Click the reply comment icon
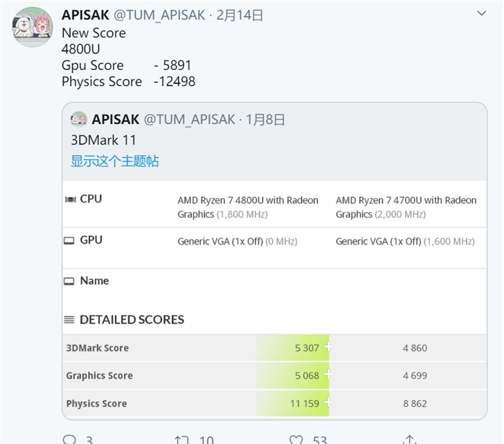Screen dimensions: 504x444 point(69,439)
